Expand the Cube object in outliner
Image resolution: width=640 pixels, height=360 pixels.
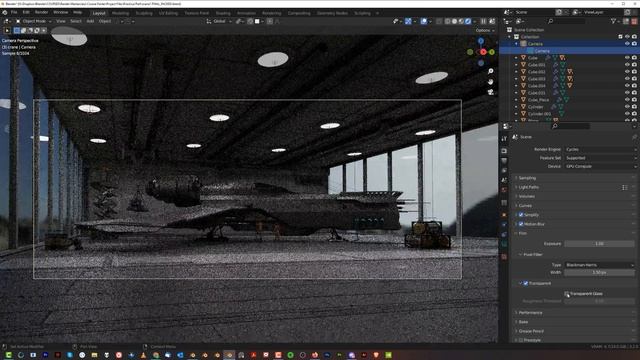[x=516, y=58]
